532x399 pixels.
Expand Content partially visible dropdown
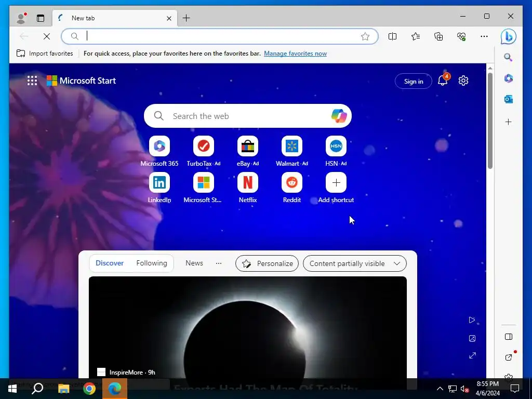[x=354, y=263]
